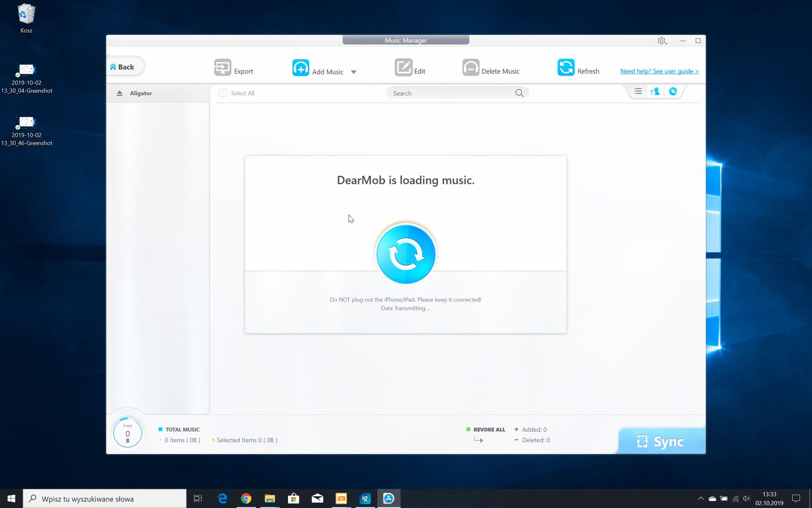This screenshot has width=812, height=508.
Task: Click the DearMob app icon in taskbar
Action: pos(389,499)
